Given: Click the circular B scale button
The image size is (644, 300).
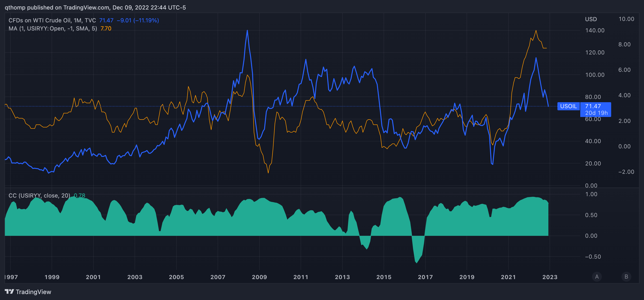Looking at the screenshot, I should click(x=626, y=277).
